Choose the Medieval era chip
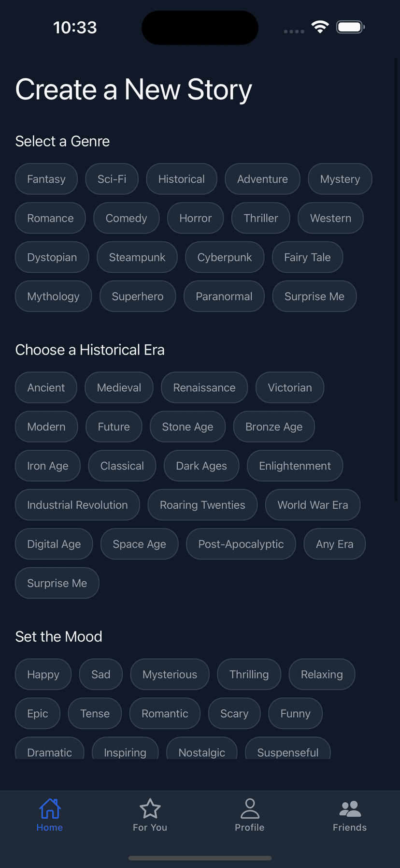Screen dimensions: 400x868 119,387
